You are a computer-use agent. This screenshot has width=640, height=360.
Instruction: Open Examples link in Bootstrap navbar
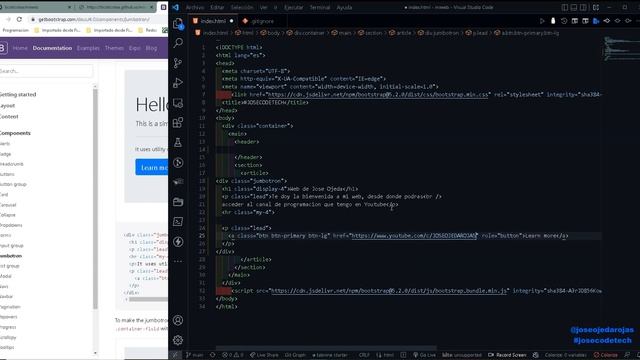(x=88, y=48)
